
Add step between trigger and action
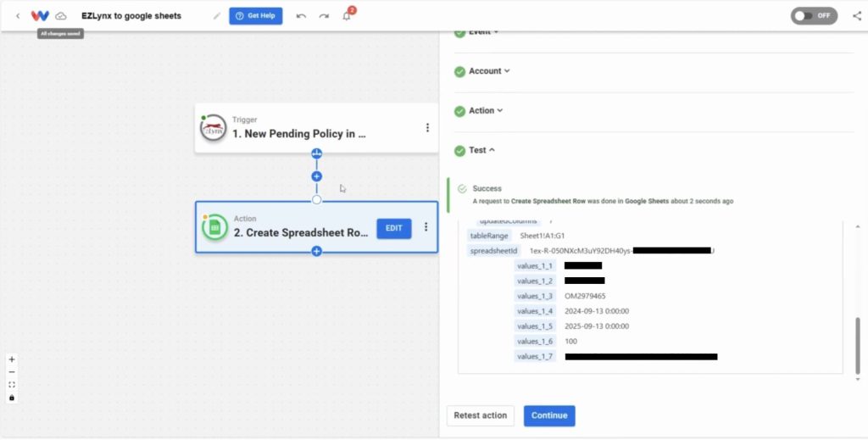[317, 176]
